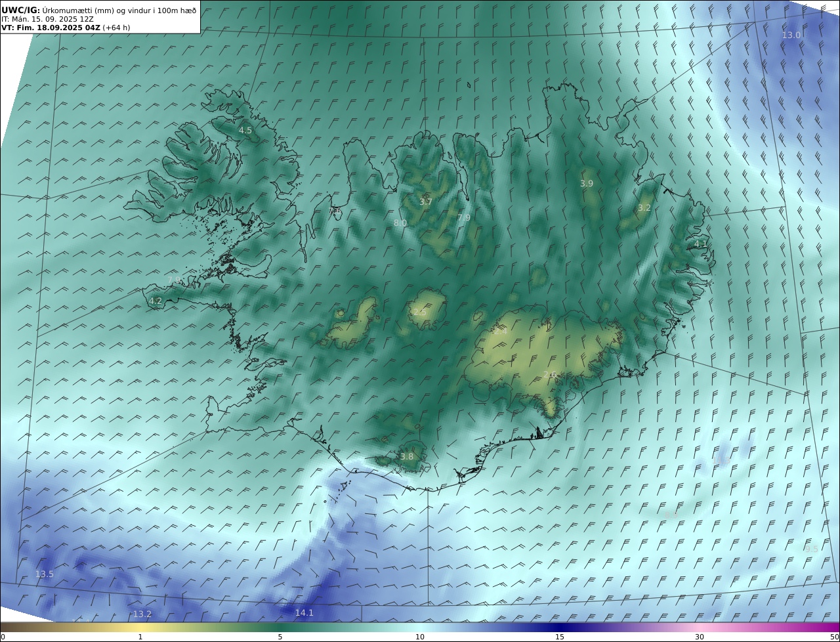Image resolution: width=840 pixels, height=642 pixels.
Task: Click the 3.8 value near the south coast
Action: click(407, 457)
